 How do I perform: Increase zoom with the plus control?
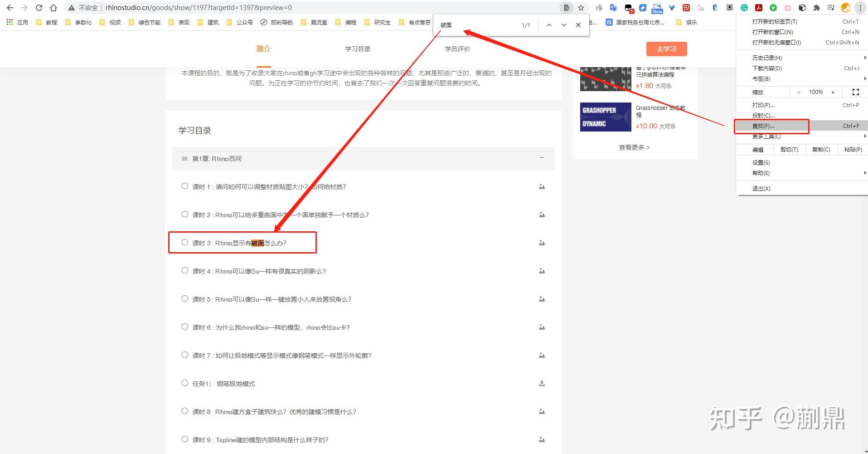833,92
